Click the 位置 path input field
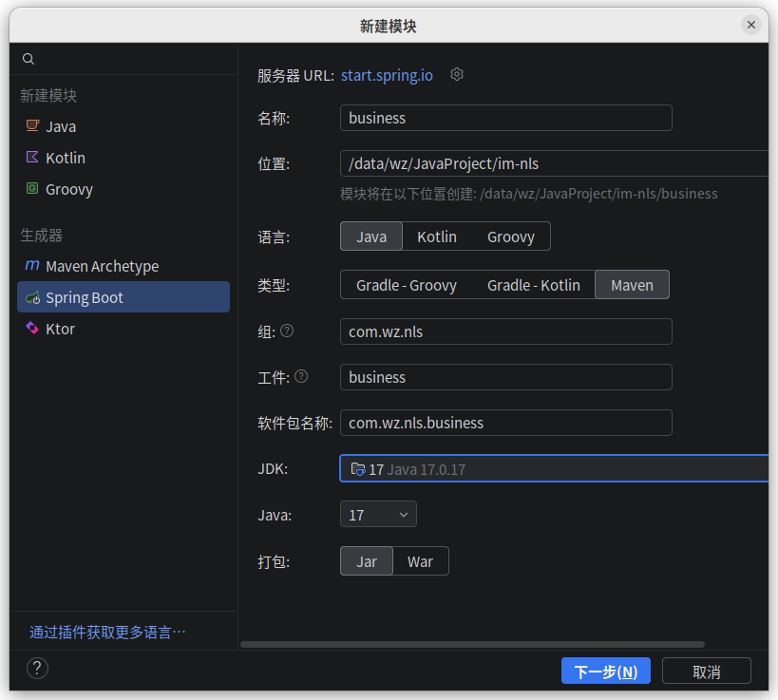778x700 pixels. coord(554,163)
